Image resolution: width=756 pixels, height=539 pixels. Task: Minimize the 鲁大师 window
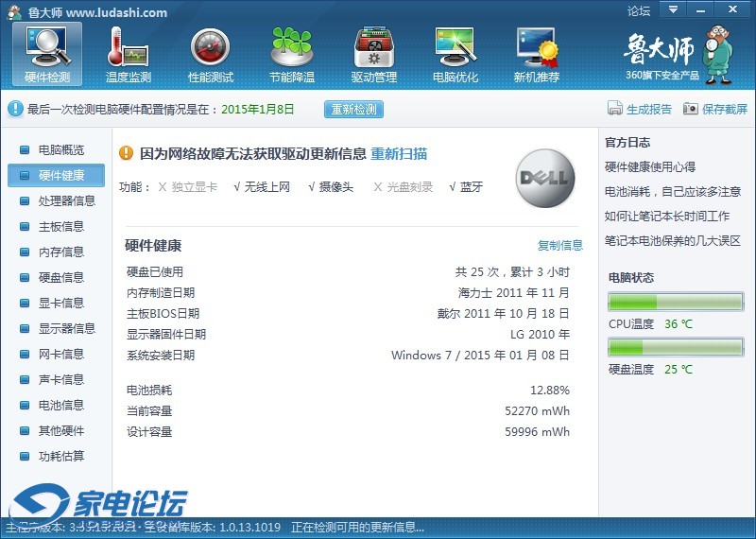[700, 9]
